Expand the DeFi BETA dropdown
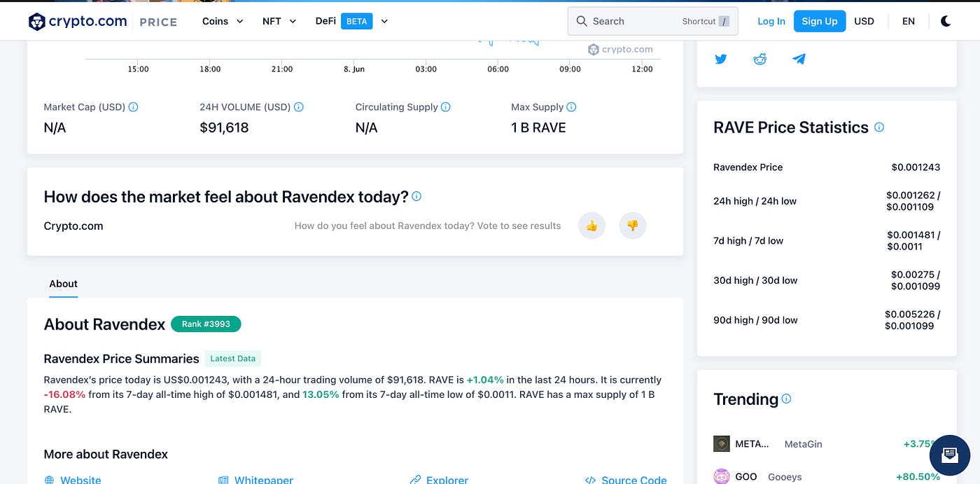Image resolution: width=980 pixels, height=484 pixels. coord(351,21)
